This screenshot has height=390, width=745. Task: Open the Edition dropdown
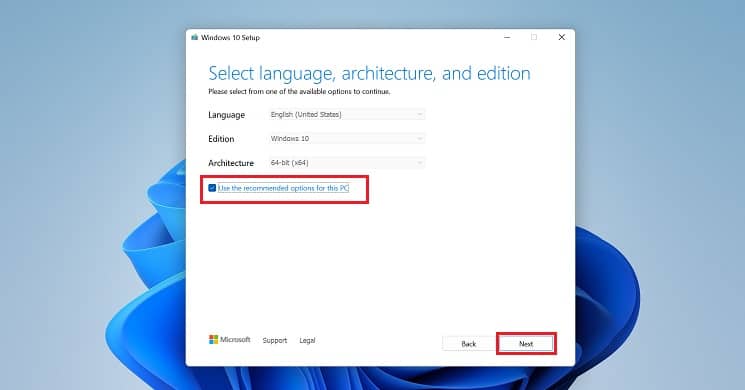[346, 139]
